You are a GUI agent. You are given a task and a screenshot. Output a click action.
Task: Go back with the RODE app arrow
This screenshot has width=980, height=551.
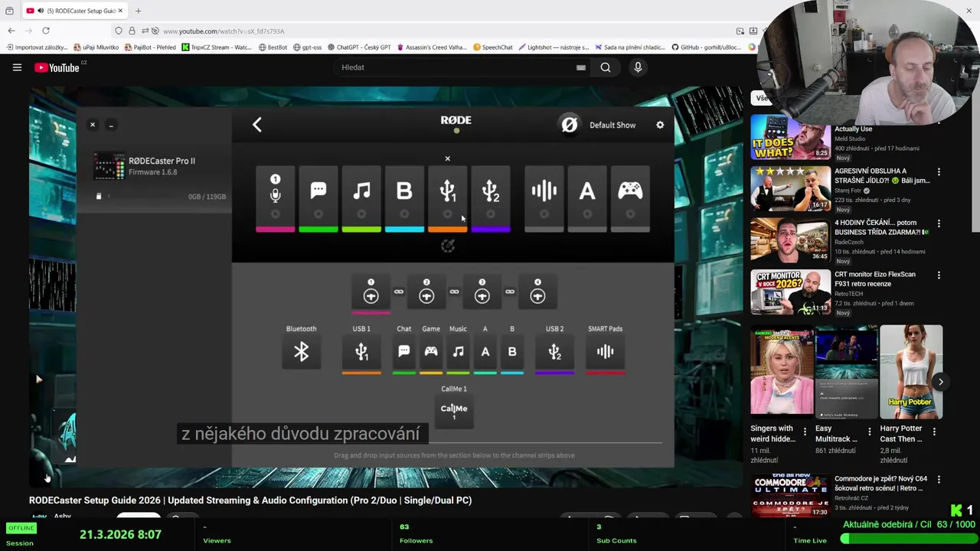click(x=257, y=125)
